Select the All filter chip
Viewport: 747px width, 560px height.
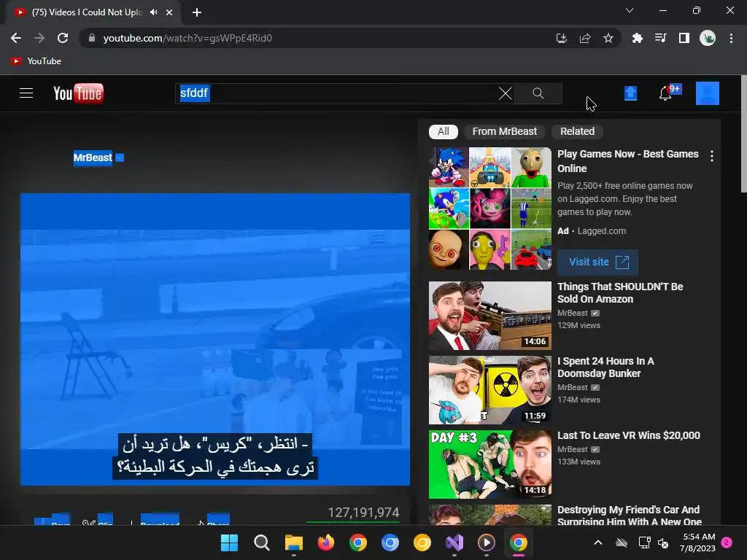(x=444, y=131)
